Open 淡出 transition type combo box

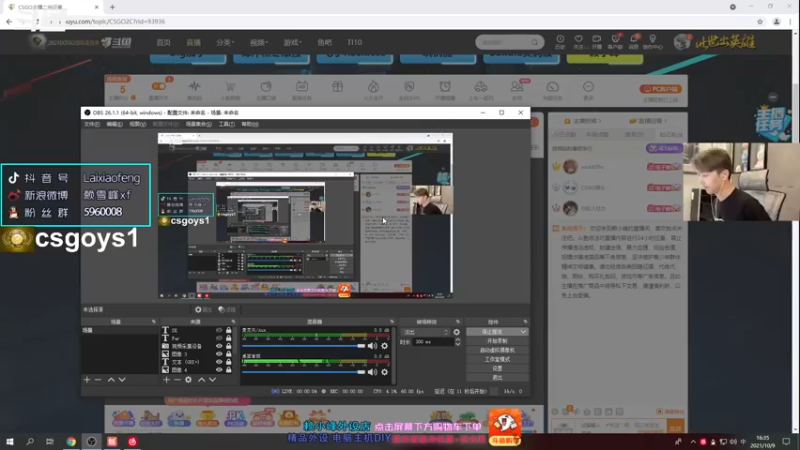(x=425, y=332)
